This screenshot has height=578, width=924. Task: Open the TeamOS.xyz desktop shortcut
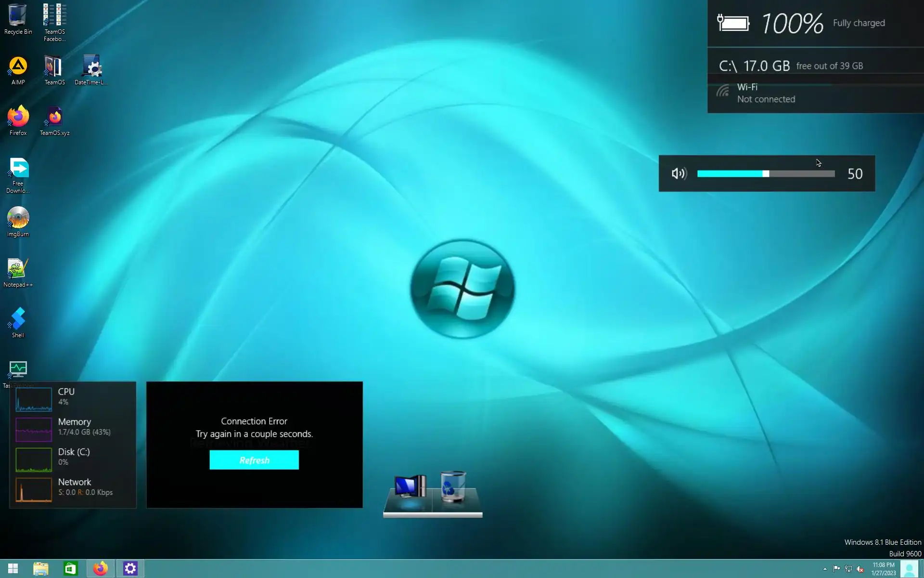coord(54,120)
